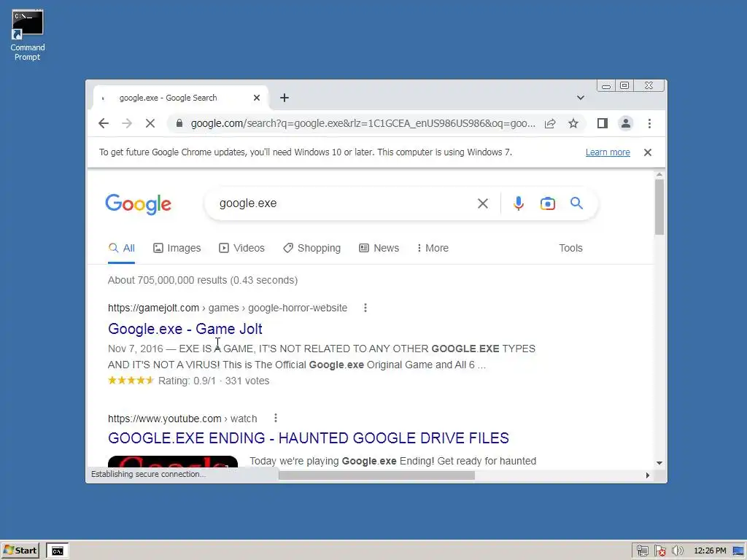Click "About 705,000,000 results" text

(168, 281)
